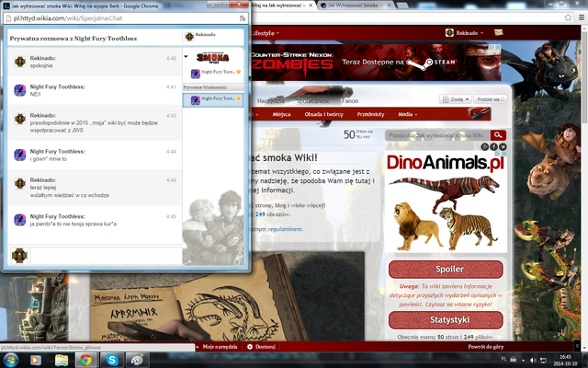Click the Rekinado avatar in the chat header
This screenshot has width=588, height=368.
(189, 37)
